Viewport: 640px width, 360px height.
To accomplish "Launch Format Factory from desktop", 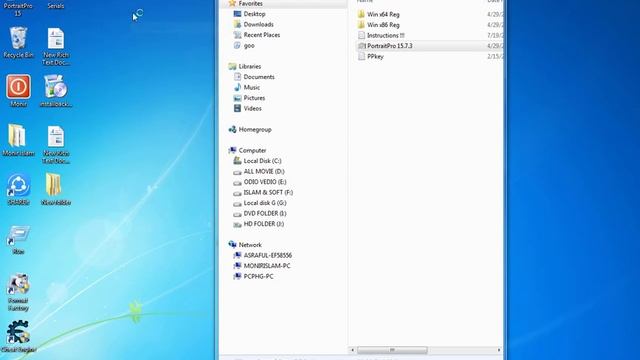I will pyautogui.click(x=18, y=292).
